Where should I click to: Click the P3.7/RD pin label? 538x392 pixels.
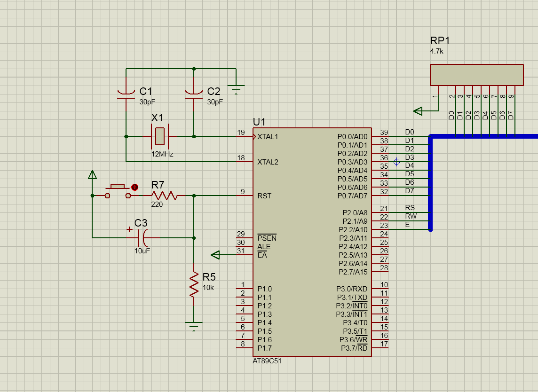[354, 348]
